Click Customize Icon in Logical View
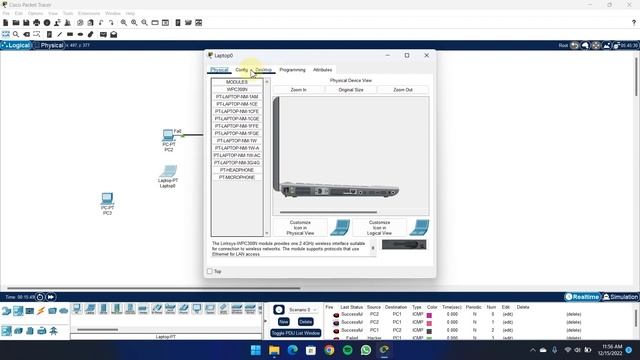Screen dimensions: 640x360 [379, 228]
